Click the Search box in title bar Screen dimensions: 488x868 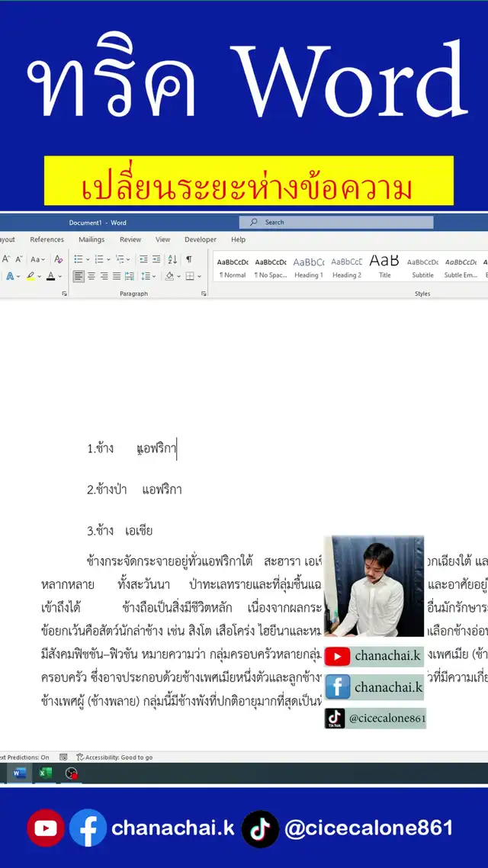(x=335, y=223)
